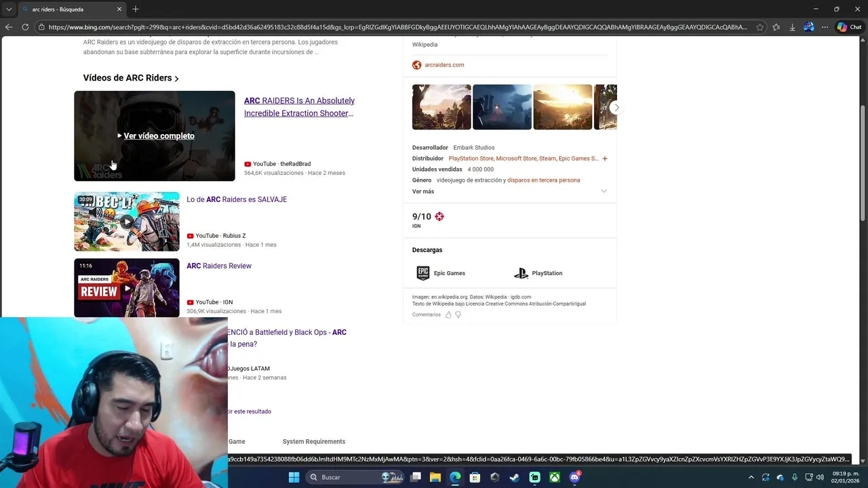Open Task View on the taskbar
The image size is (868, 488).
click(x=416, y=477)
